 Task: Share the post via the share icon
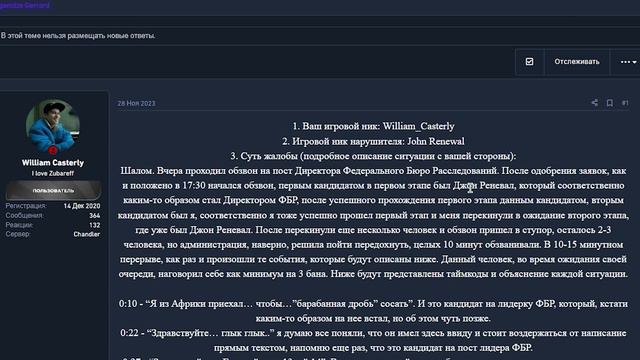point(595,103)
